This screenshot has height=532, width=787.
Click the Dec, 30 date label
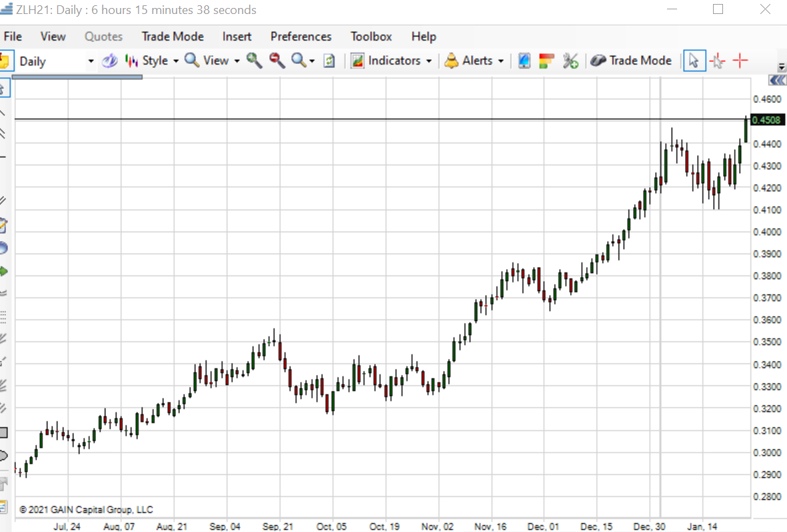649,527
